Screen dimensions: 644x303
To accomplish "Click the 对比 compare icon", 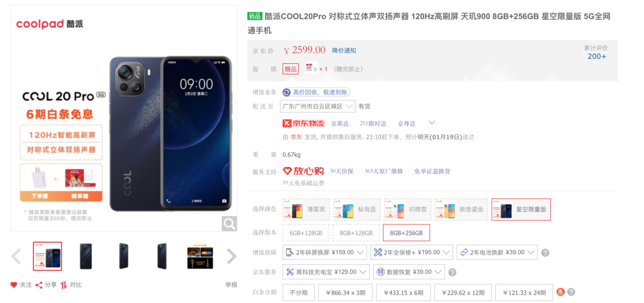I will (x=64, y=285).
